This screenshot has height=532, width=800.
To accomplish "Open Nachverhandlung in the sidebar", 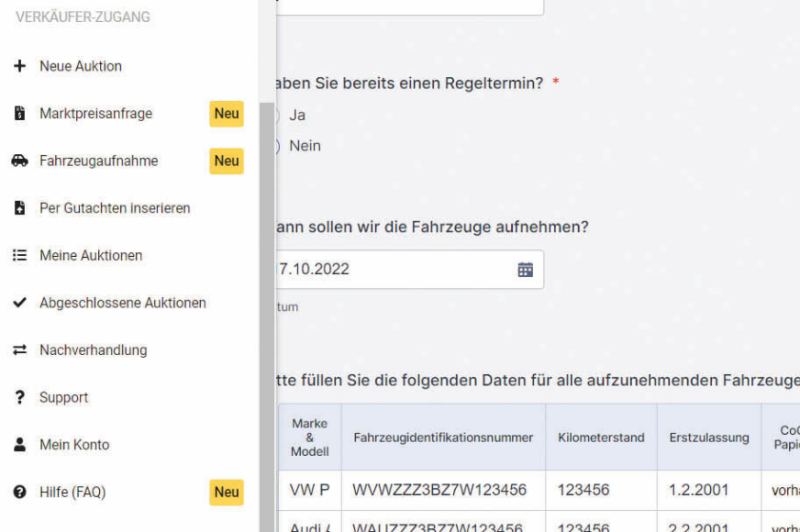I will 93,350.
